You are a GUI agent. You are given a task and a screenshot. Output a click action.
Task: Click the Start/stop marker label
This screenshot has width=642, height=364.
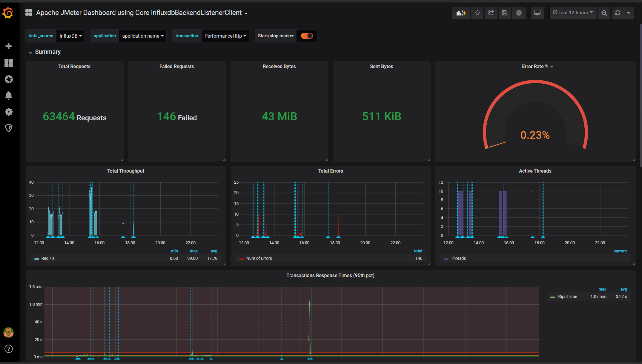tap(276, 36)
